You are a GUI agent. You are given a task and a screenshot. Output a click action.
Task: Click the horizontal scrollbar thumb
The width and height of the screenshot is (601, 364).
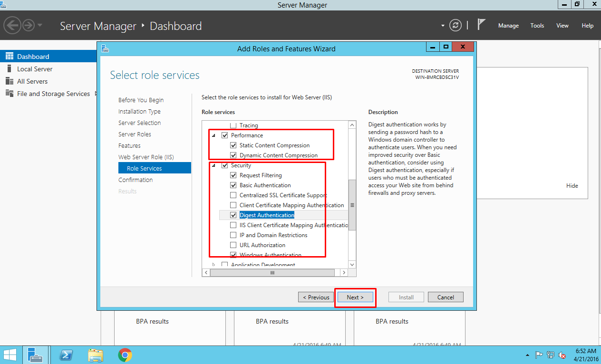(272, 273)
